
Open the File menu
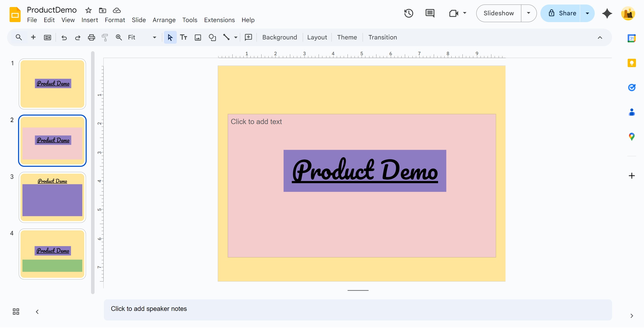[x=32, y=20]
